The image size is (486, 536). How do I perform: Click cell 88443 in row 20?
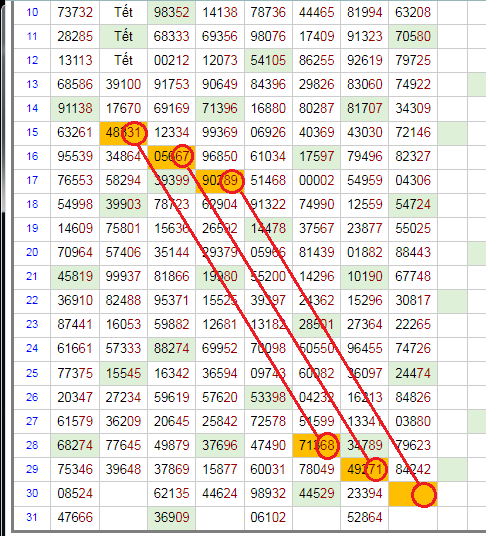point(413,253)
